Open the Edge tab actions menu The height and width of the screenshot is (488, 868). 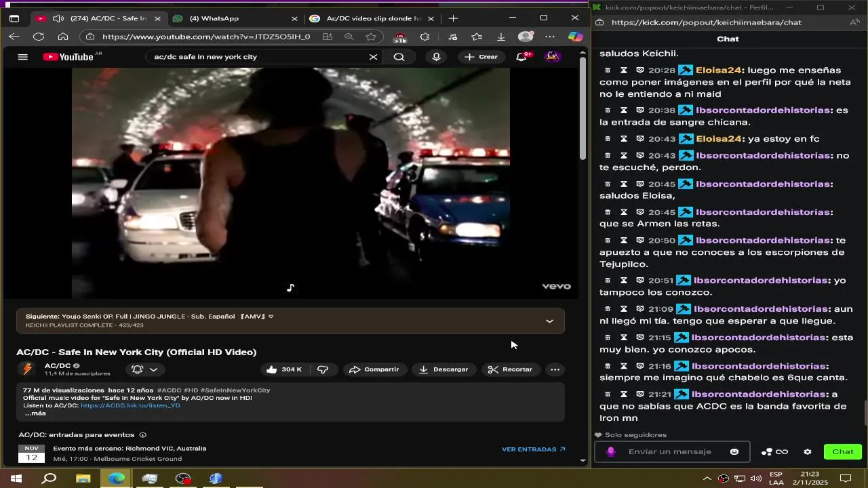pyautogui.click(x=14, y=18)
